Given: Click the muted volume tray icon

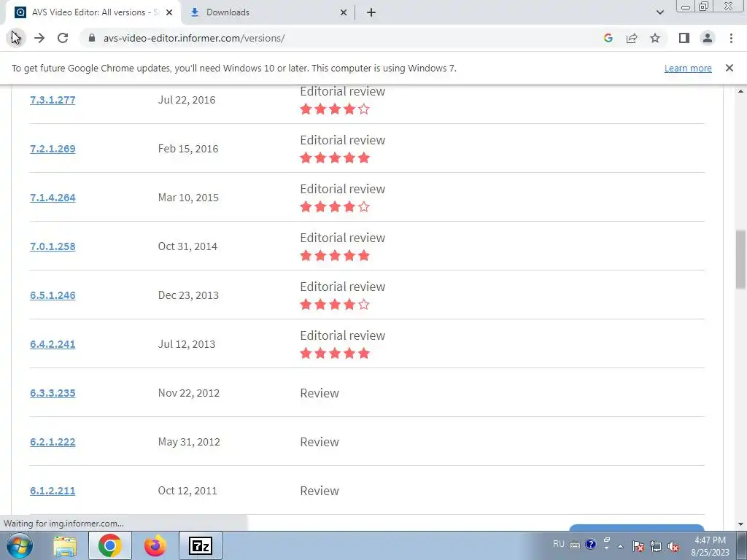Looking at the screenshot, I should tap(673, 546).
